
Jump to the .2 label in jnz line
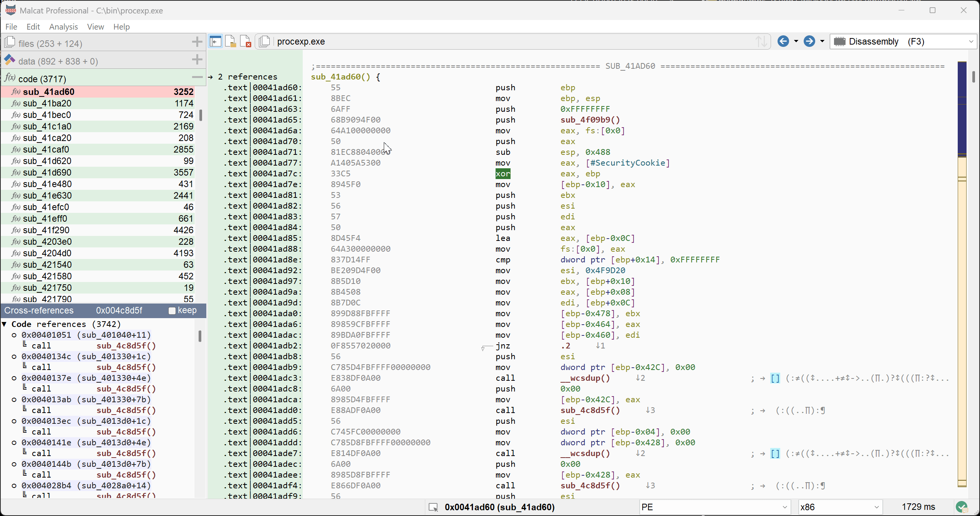(565, 346)
